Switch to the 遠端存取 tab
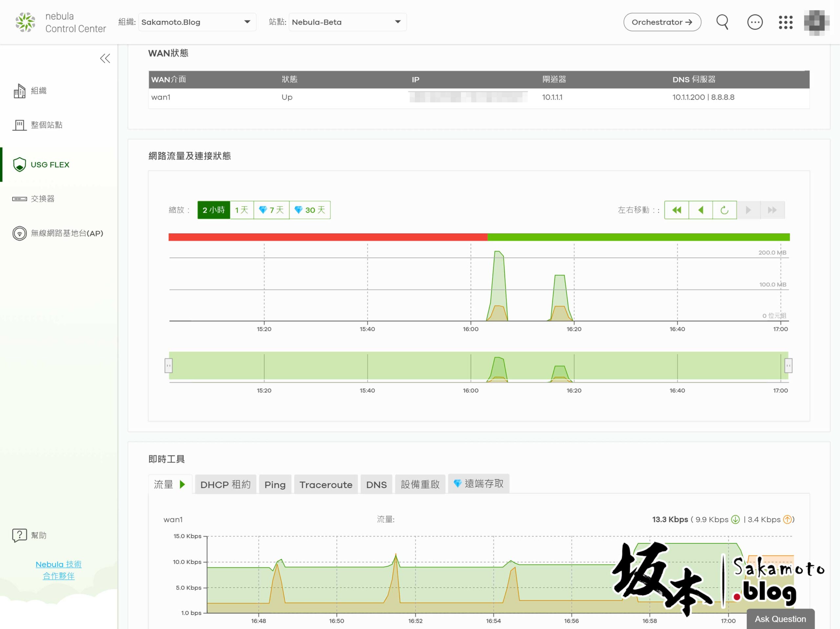 [x=478, y=484]
